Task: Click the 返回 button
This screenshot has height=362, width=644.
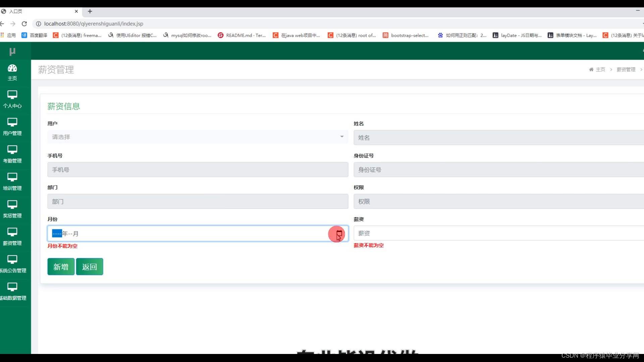Action: [x=90, y=267]
